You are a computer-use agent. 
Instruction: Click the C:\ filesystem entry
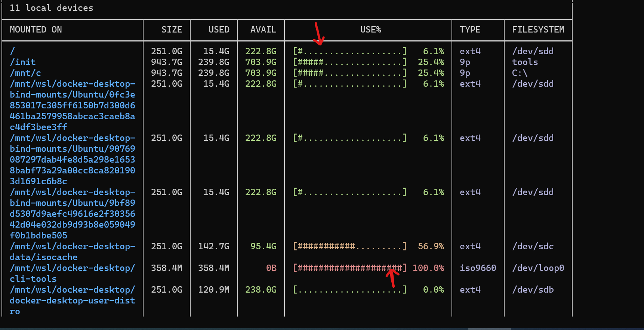tap(520, 73)
